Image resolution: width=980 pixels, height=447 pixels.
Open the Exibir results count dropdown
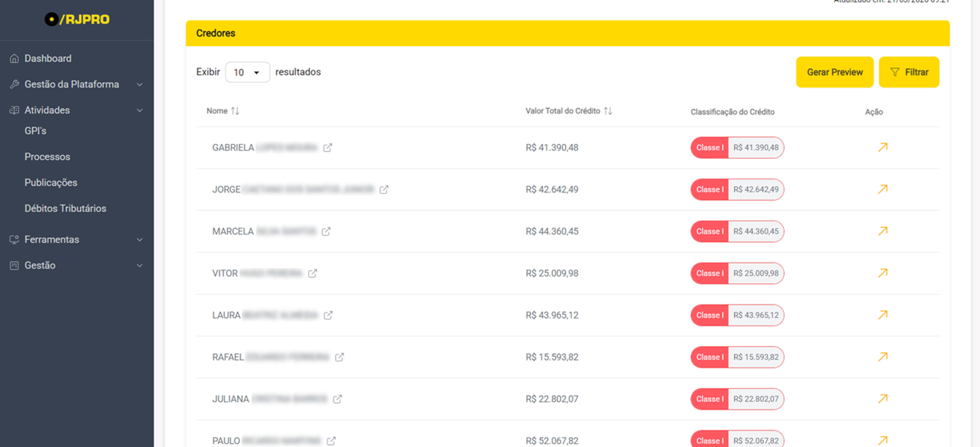(x=247, y=72)
